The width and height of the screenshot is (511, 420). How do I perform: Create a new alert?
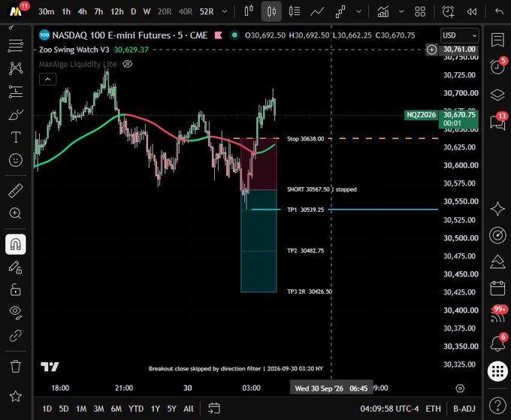(449, 12)
